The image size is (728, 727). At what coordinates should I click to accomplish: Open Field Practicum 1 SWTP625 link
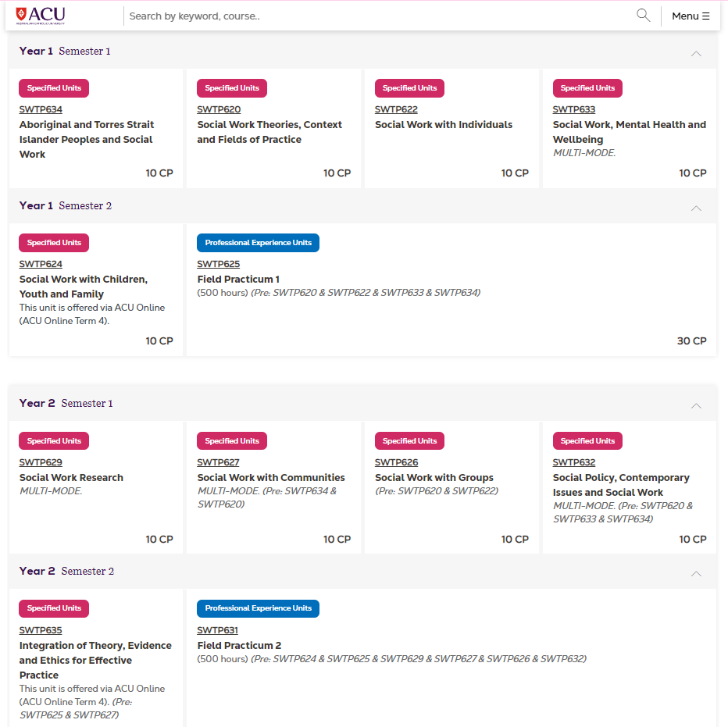pos(219,265)
